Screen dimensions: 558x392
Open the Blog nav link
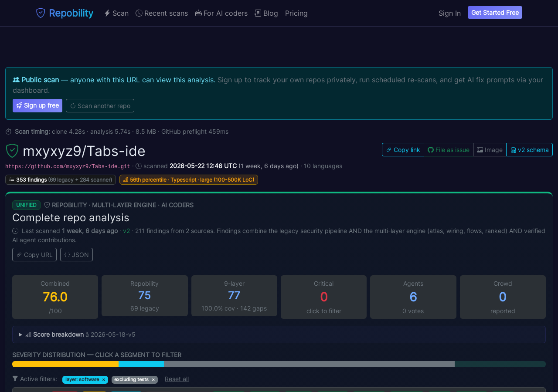[x=266, y=13]
